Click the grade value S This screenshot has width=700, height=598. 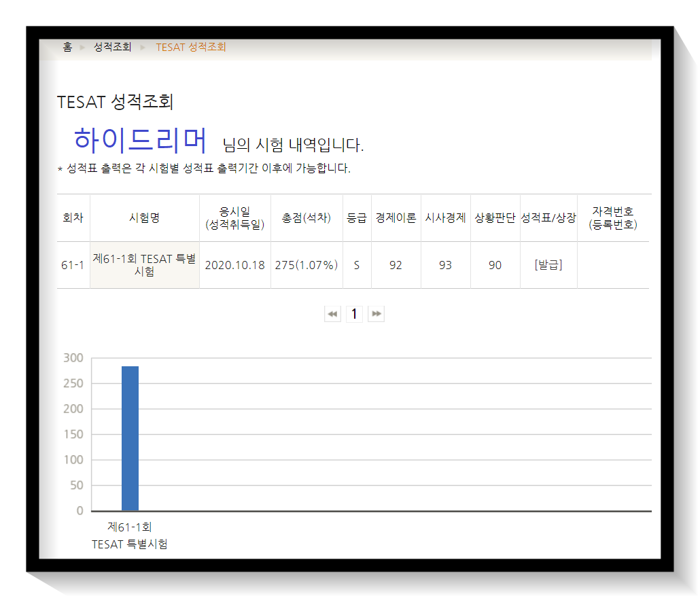[357, 265]
